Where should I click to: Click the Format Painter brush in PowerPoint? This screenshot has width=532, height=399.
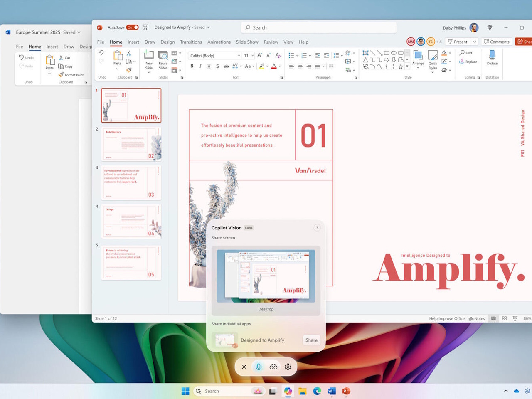129,70
